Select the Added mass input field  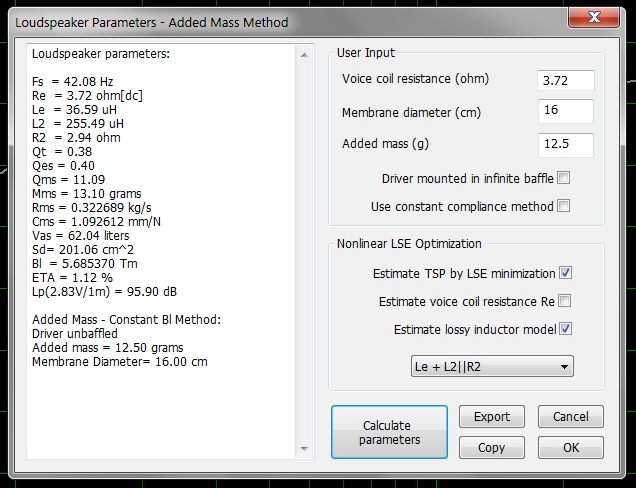tap(565, 144)
